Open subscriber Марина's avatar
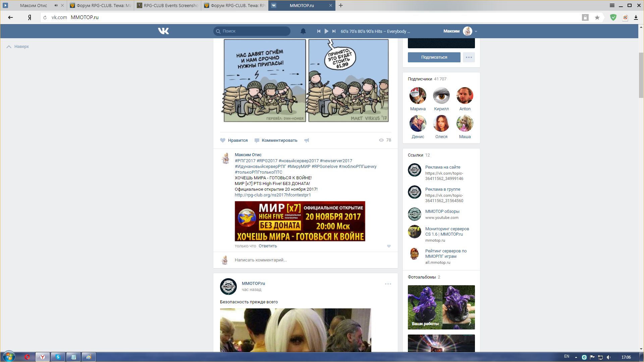The width and height of the screenshot is (644, 362). [418, 96]
